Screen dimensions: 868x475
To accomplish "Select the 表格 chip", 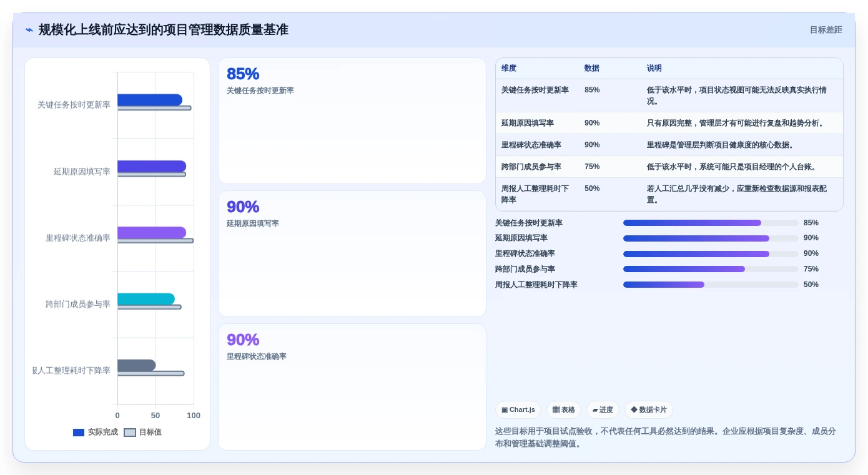I will point(564,410).
